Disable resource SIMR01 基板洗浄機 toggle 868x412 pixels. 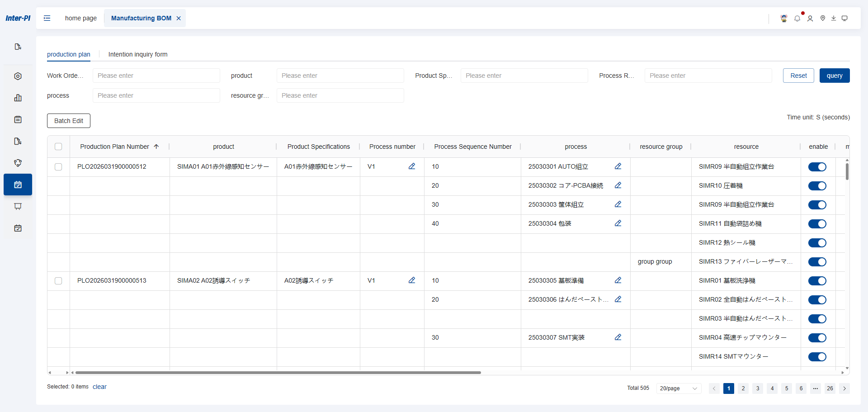click(x=817, y=281)
